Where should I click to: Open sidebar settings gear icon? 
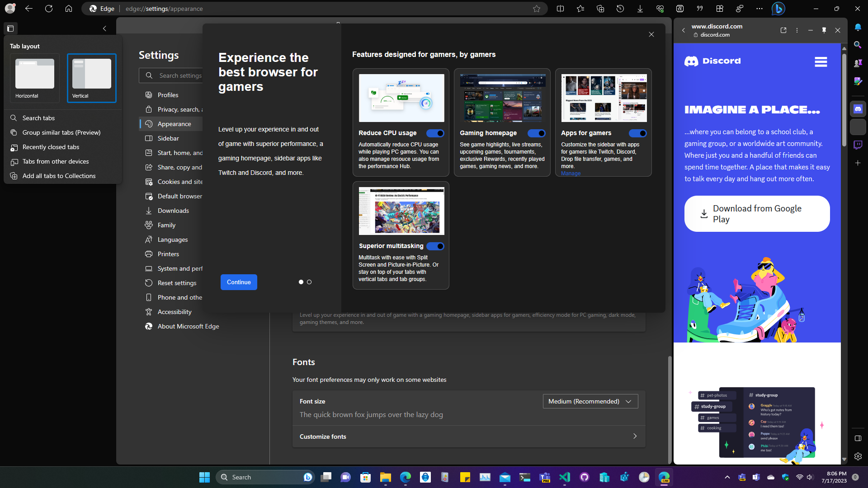coord(858,456)
